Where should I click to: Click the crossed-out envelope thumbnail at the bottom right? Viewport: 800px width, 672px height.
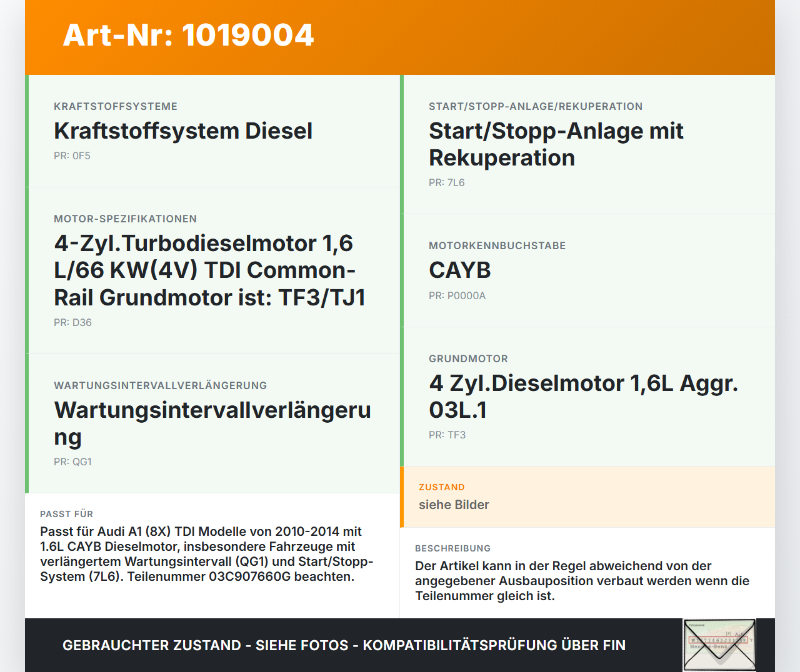[x=719, y=645]
